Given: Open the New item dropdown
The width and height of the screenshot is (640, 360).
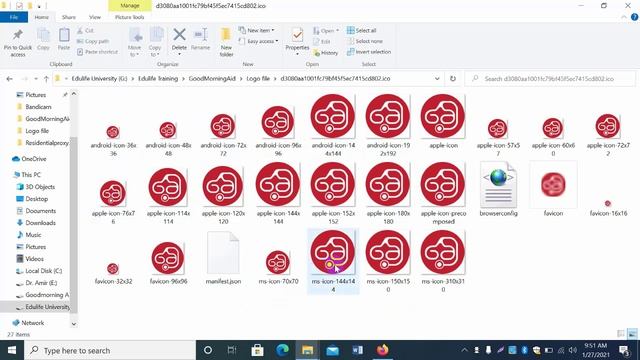Looking at the screenshot, I should tap(257, 31).
